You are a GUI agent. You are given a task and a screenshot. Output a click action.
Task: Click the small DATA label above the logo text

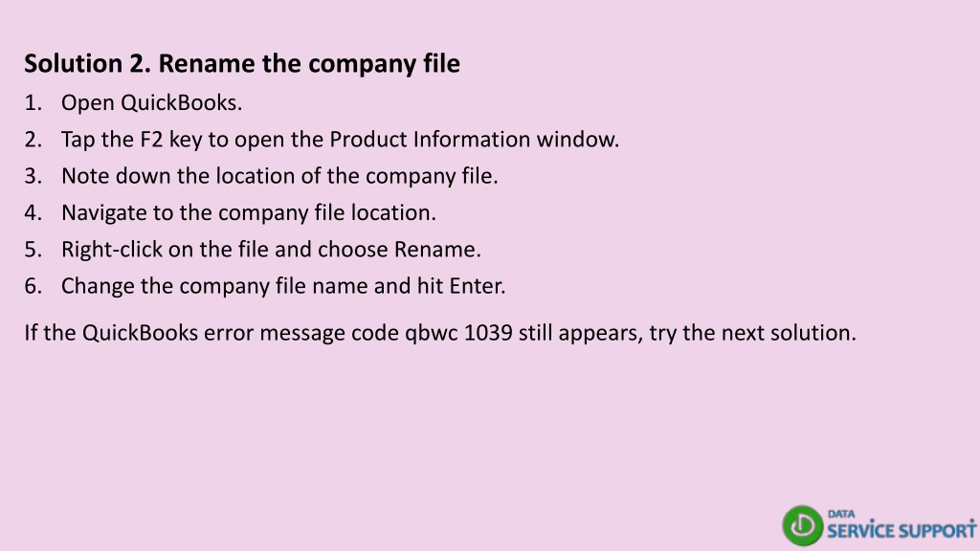click(841, 514)
